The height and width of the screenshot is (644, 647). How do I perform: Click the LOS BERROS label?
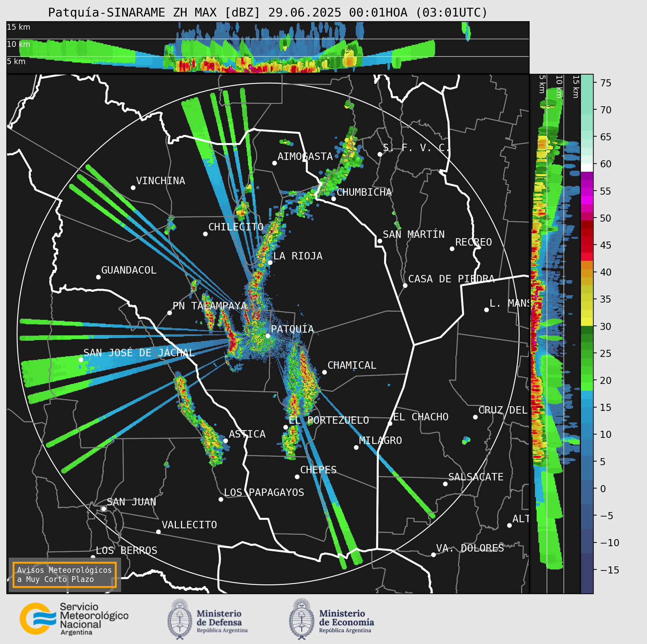point(127,551)
